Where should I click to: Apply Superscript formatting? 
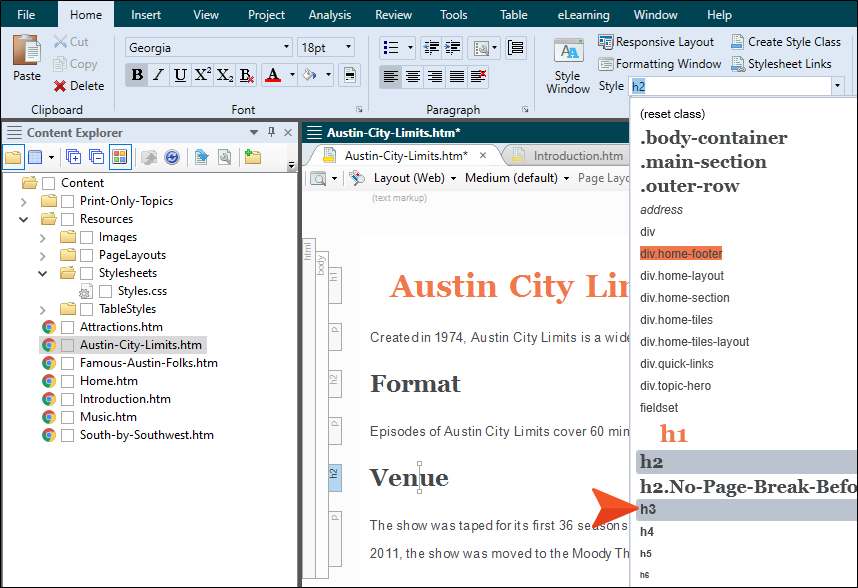202,75
